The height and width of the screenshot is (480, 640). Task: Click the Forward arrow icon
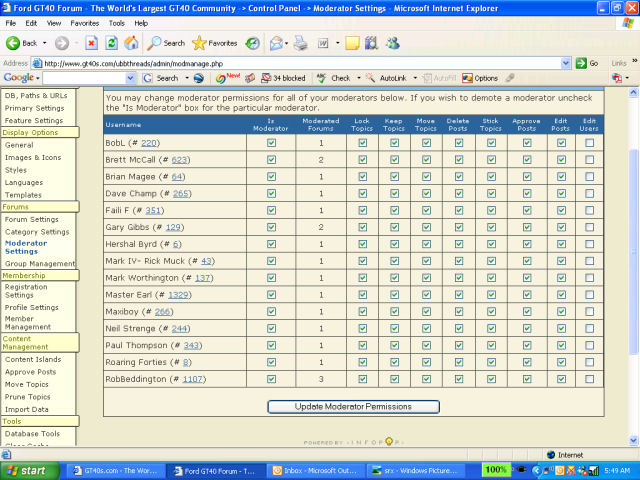62,43
